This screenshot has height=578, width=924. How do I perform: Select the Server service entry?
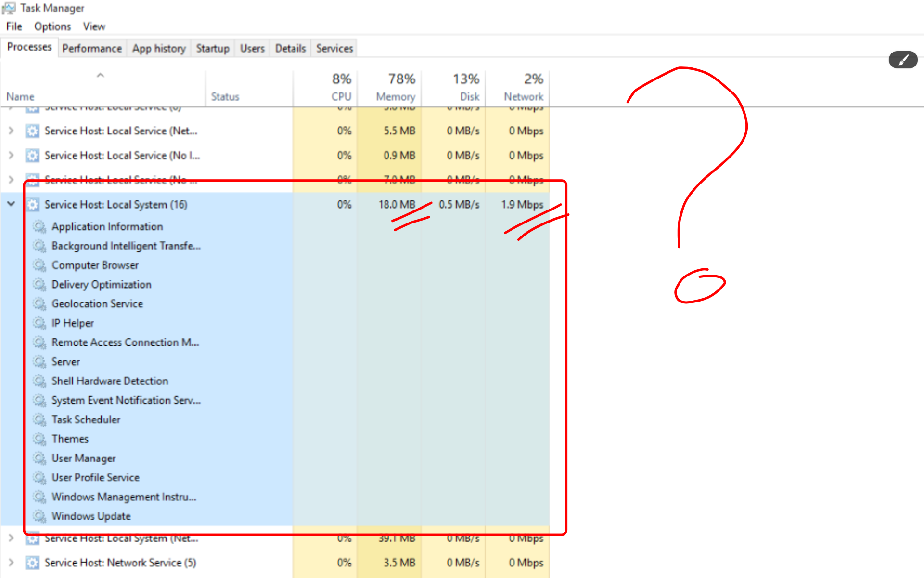pos(65,362)
